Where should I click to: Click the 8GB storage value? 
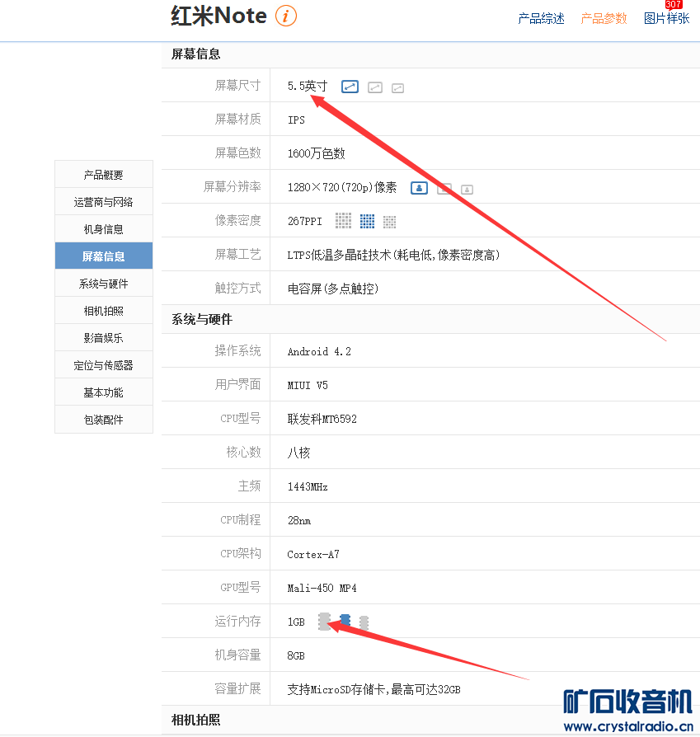click(296, 656)
